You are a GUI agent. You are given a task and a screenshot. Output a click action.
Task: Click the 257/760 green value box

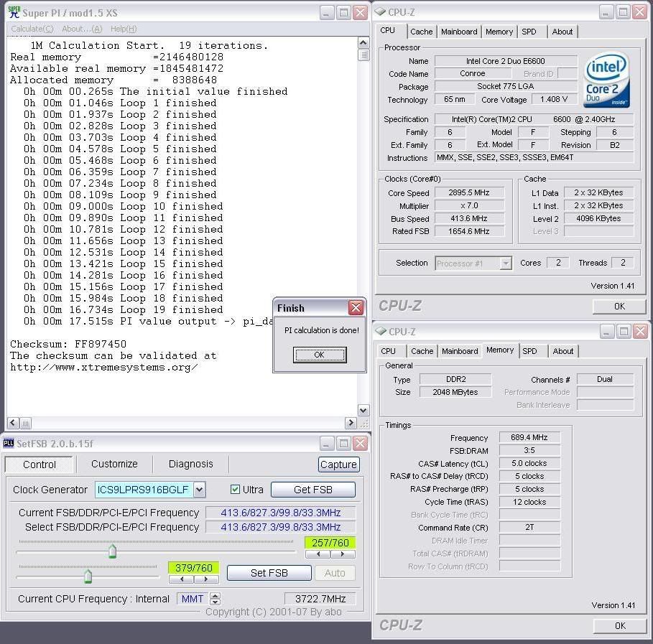tap(330, 543)
